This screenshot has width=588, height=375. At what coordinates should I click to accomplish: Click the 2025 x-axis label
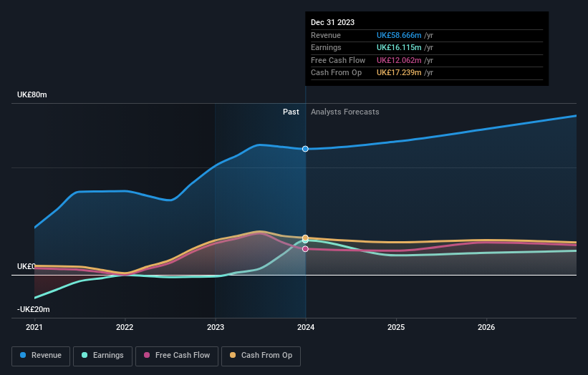coord(396,328)
